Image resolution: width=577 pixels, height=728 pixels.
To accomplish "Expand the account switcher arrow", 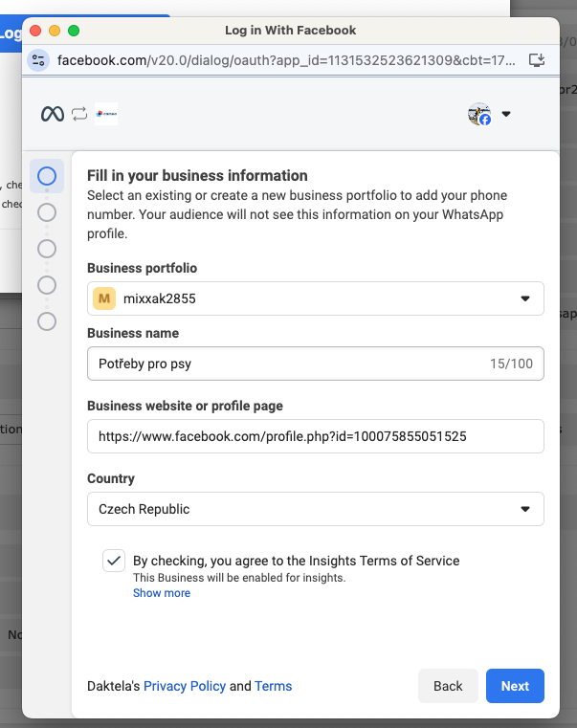I will (506, 115).
